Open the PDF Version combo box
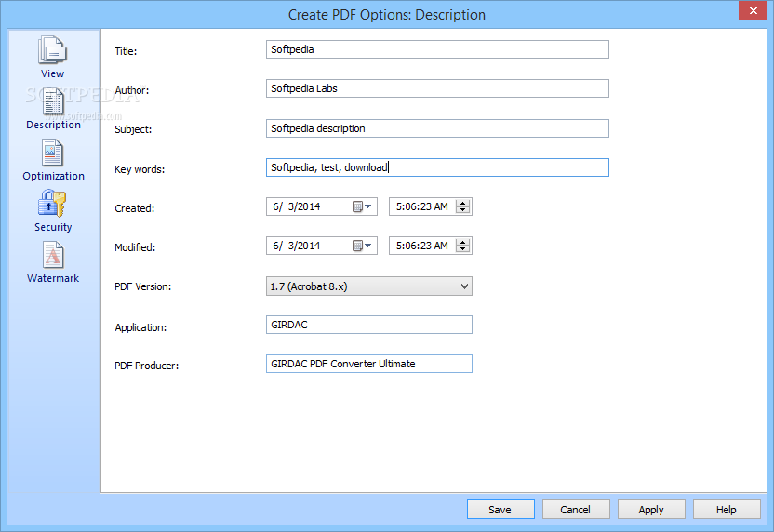This screenshot has height=532, width=774. click(368, 286)
